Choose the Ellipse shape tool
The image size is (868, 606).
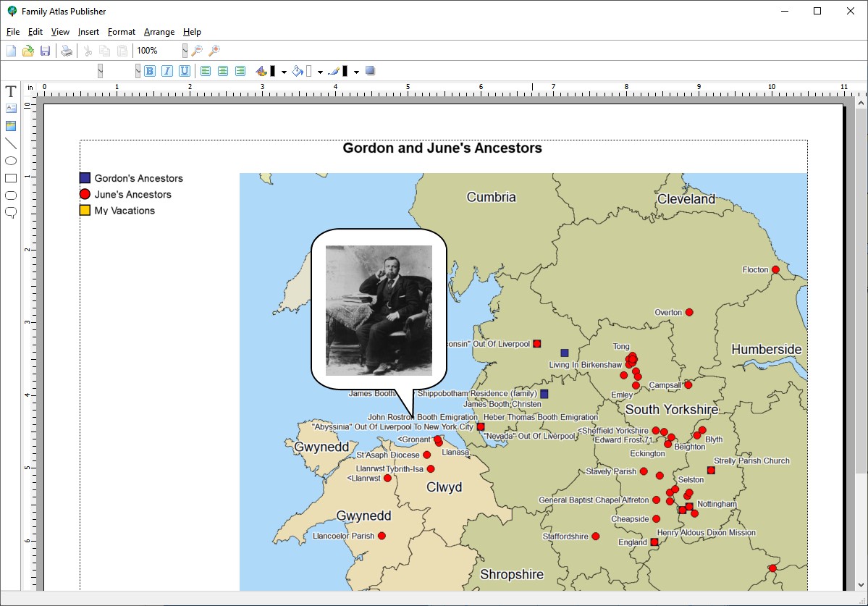click(x=11, y=161)
